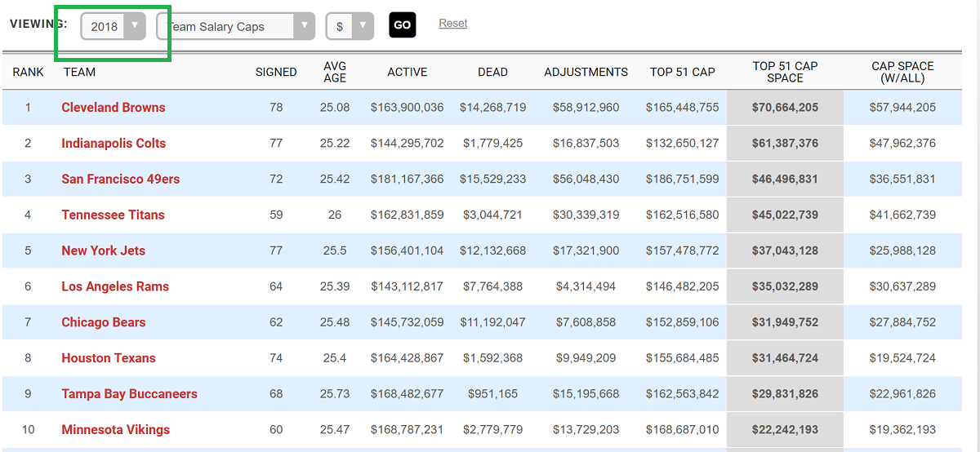Select Buccaneers average age 25.73

point(335,394)
